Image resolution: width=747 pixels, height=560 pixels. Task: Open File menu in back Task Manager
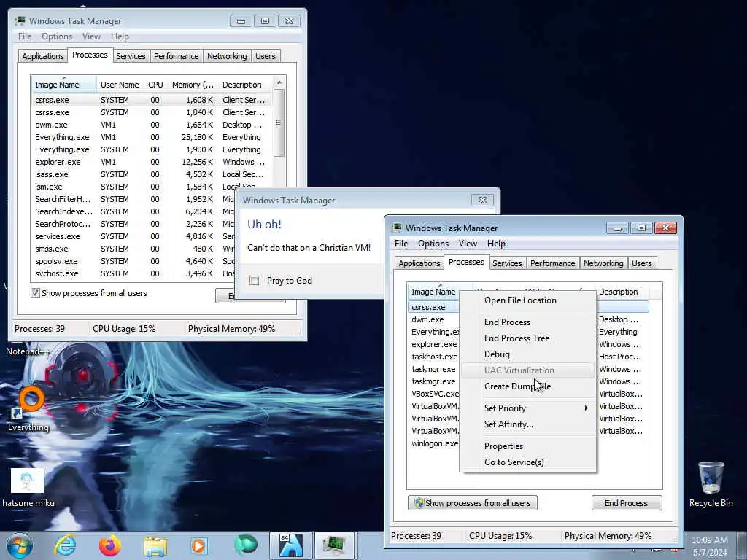click(x=25, y=36)
